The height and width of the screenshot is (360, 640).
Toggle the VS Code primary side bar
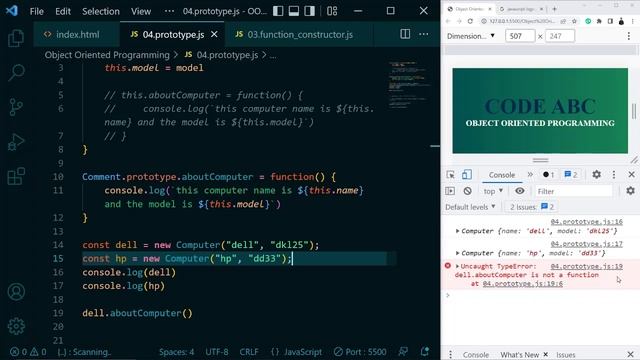[x=278, y=11]
